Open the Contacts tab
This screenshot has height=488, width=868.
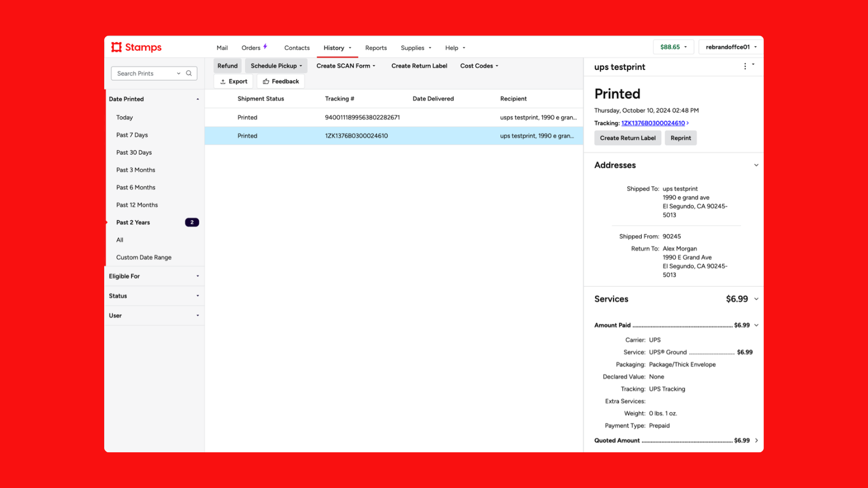point(297,48)
